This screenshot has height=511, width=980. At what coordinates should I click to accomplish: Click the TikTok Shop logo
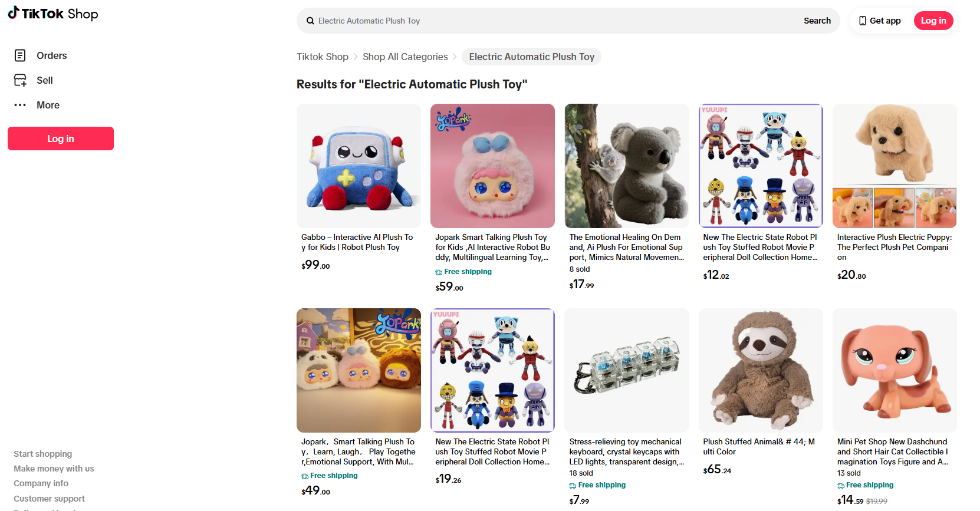pyautogui.click(x=52, y=13)
